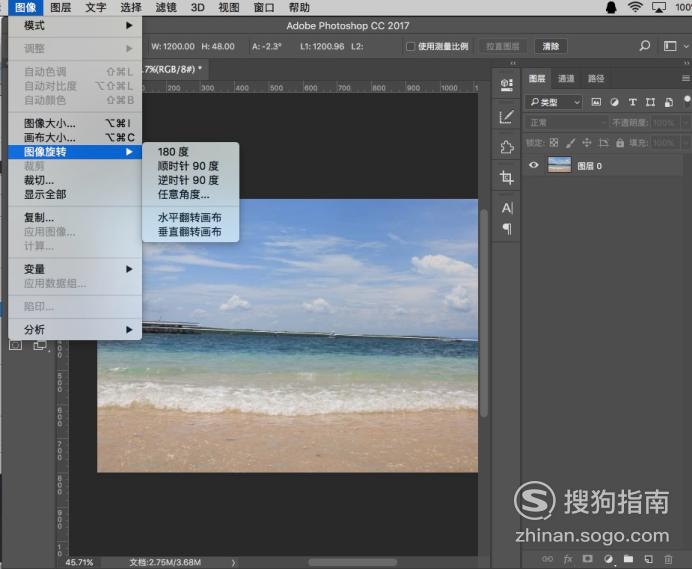The width and height of the screenshot is (692, 569).
Task: Toggle lock all padlock
Action: (x=620, y=142)
